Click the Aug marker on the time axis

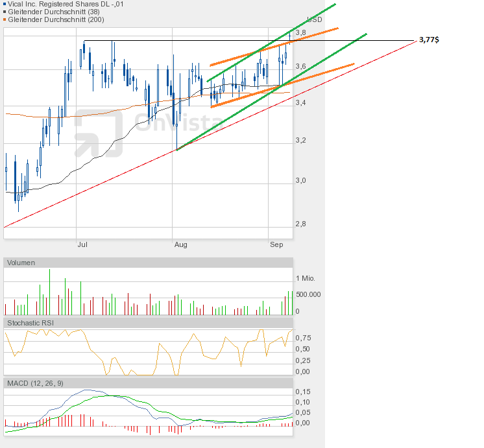click(x=180, y=245)
